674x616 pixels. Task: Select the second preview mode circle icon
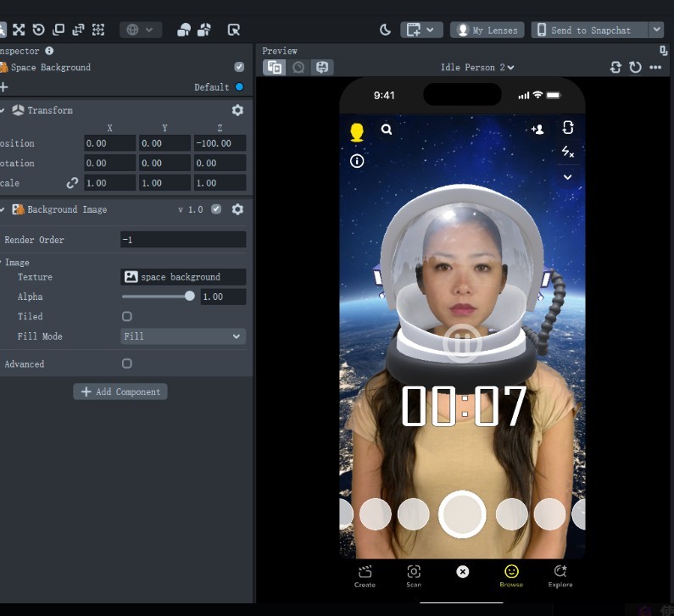[x=298, y=68]
